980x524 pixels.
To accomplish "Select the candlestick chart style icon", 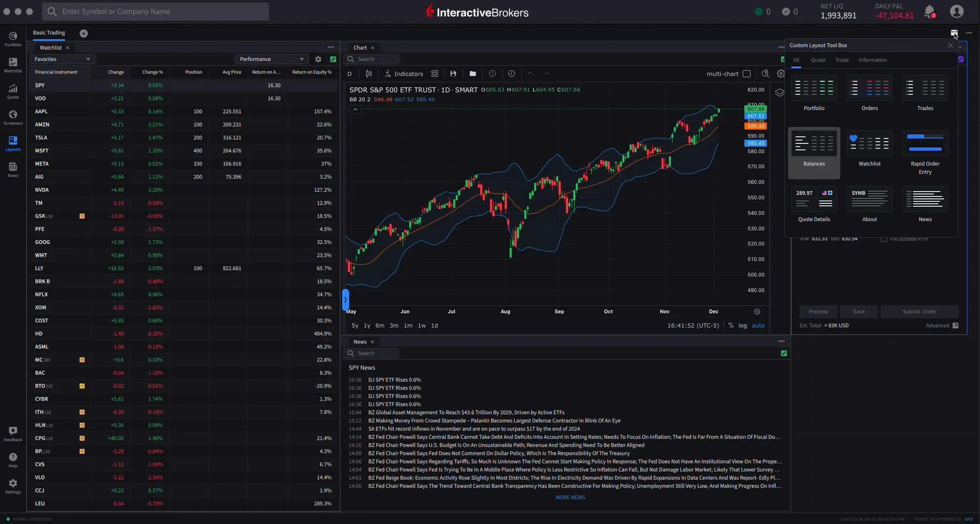I will [369, 74].
